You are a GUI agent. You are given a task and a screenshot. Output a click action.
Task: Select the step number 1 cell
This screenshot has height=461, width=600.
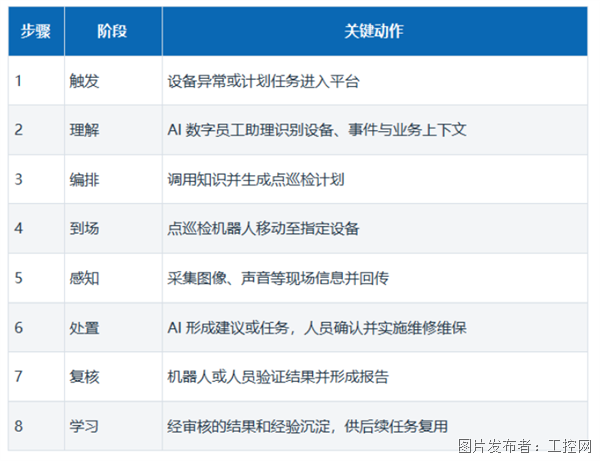36,81
